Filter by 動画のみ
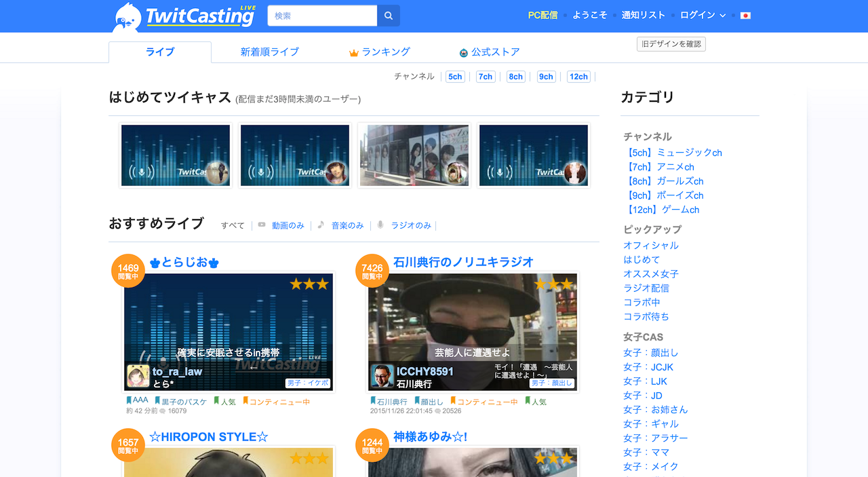Viewport: 868px width, 477px height. 288,225
